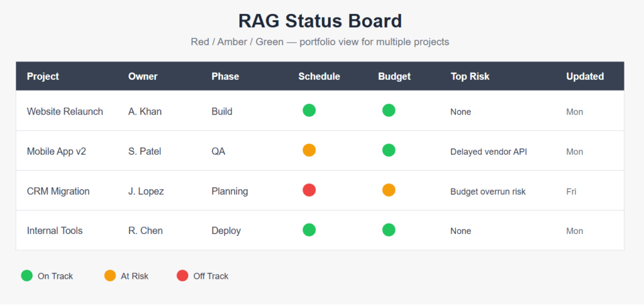Viewport: 644px width, 307px height.
Task: Click the Delayed vendor API risk
Action: pyautogui.click(x=489, y=152)
